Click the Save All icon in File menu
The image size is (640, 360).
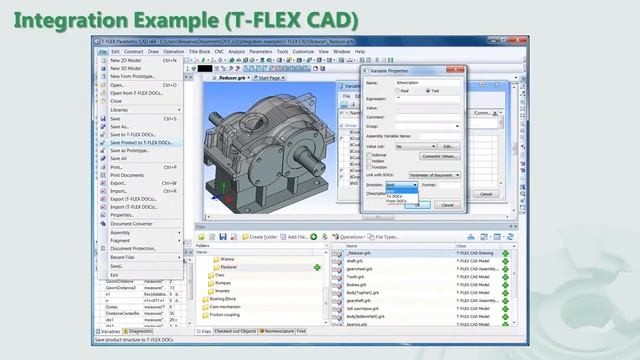pos(103,158)
